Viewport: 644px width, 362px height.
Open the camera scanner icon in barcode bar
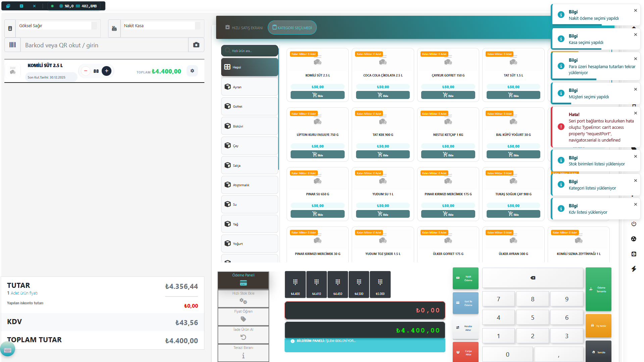(196, 45)
